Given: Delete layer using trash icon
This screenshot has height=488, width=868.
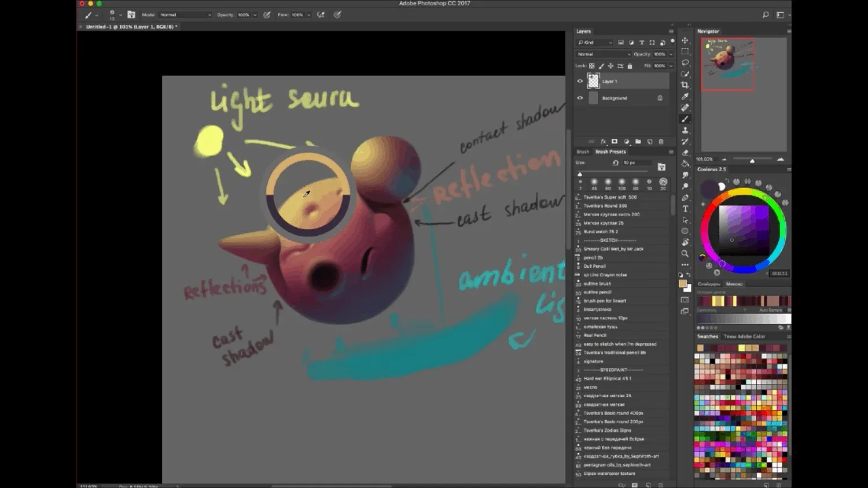Looking at the screenshot, I should tap(661, 142).
